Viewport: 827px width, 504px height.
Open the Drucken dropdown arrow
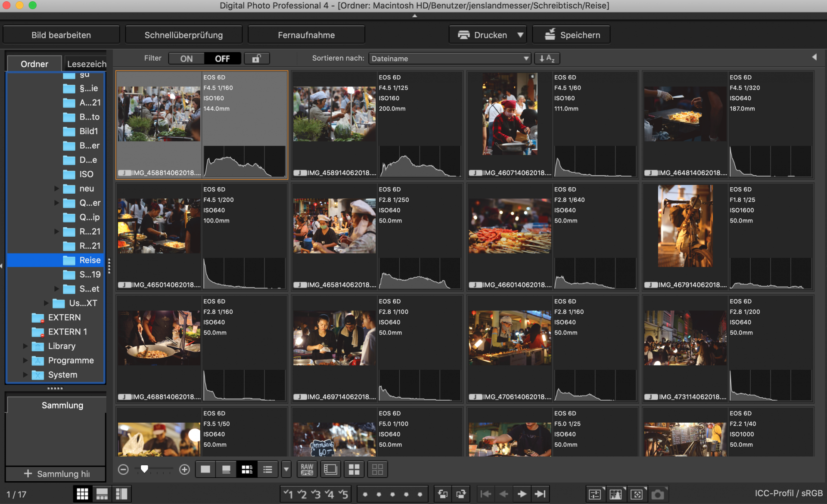(521, 35)
